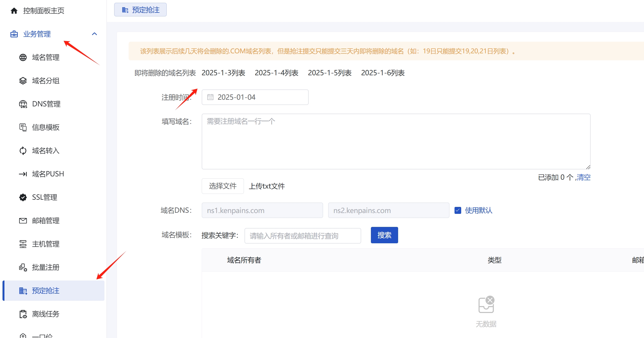This screenshot has width=644, height=338.
Task: Click the server icon beside 主机管理
Action: click(23, 244)
